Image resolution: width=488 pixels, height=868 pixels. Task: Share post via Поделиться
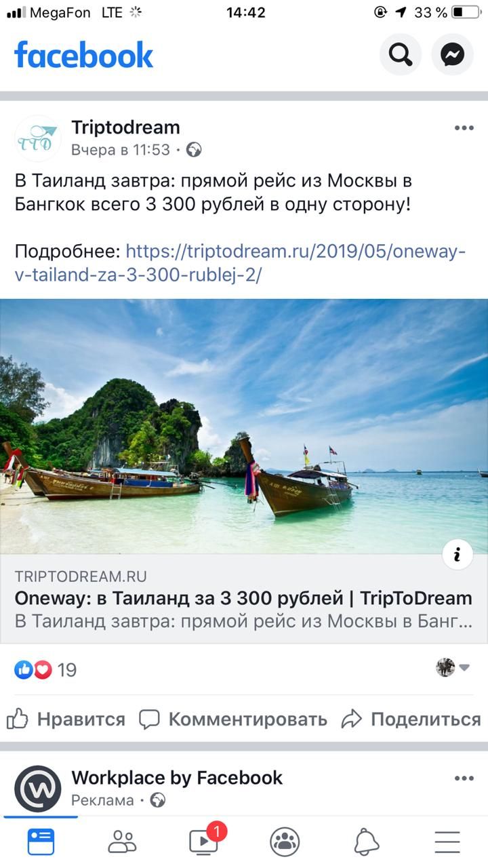[411, 719]
